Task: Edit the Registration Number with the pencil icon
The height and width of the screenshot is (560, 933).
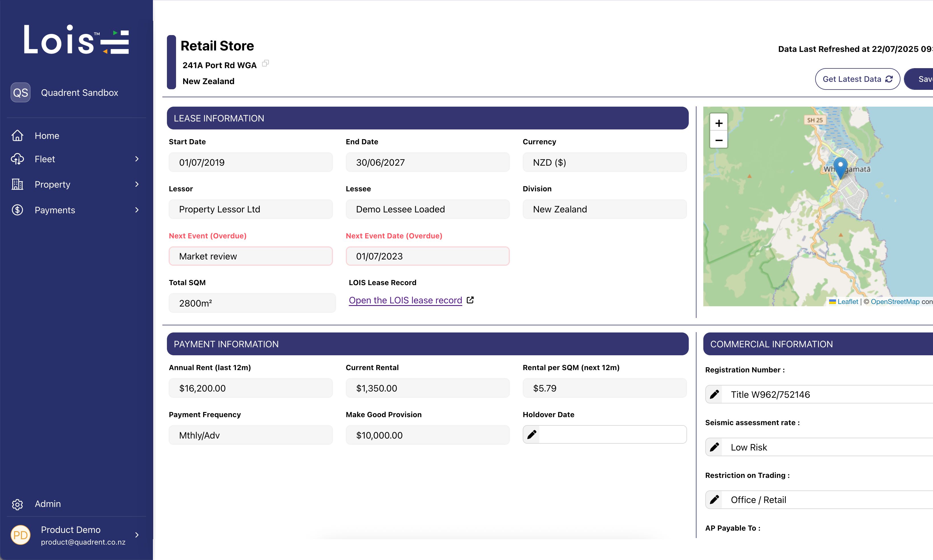Action: (x=714, y=395)
